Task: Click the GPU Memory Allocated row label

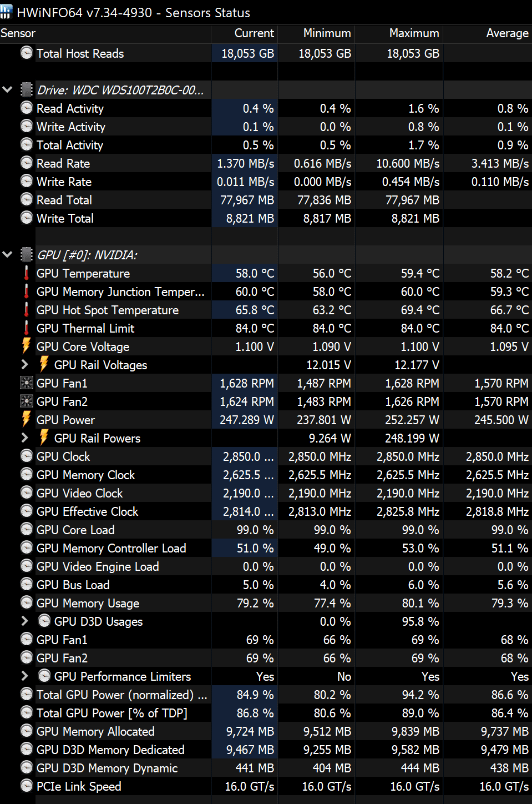Action: coord(95,731)
